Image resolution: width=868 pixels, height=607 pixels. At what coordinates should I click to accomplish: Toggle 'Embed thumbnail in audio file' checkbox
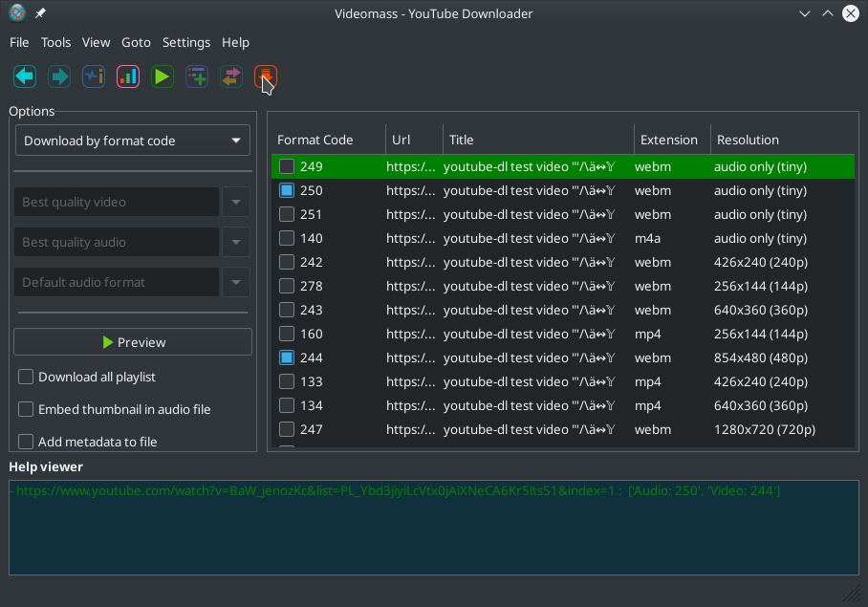(26, 409)
